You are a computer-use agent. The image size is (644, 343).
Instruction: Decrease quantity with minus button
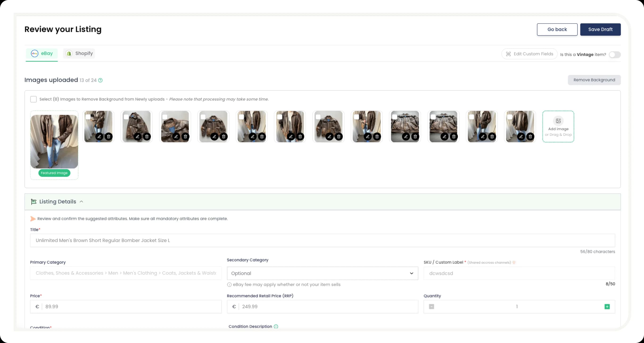click(x=432, y=307)
